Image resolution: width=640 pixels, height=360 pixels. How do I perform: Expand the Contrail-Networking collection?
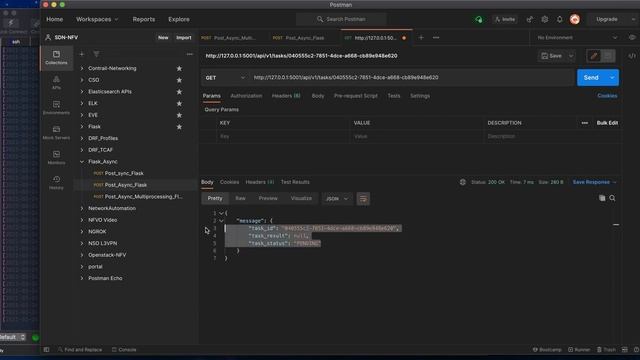pyautogui.click(x=82, y=68)
